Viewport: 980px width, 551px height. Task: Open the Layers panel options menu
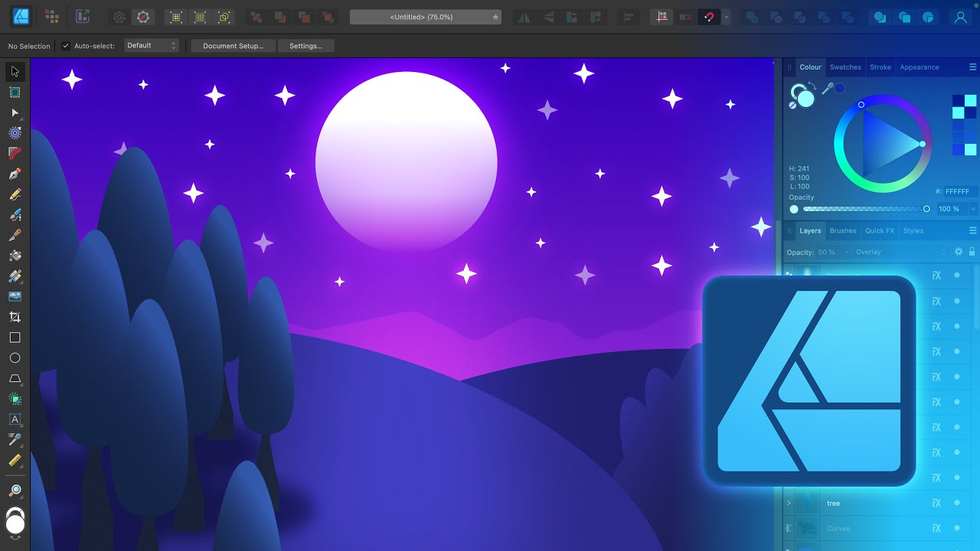click(972, 230)
